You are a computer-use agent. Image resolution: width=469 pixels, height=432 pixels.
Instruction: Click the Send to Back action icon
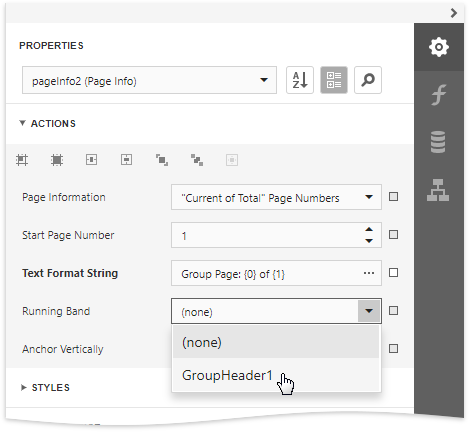coord(197,160)
